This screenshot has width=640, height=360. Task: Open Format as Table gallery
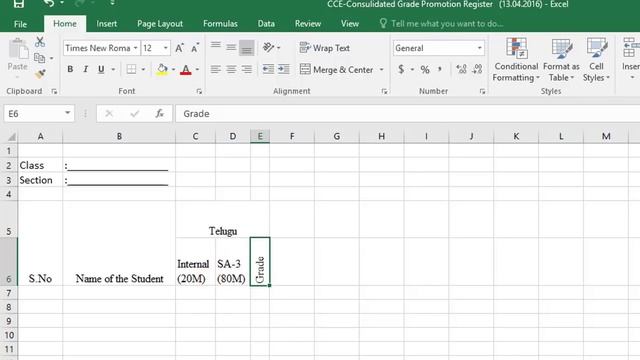point(561,60)
